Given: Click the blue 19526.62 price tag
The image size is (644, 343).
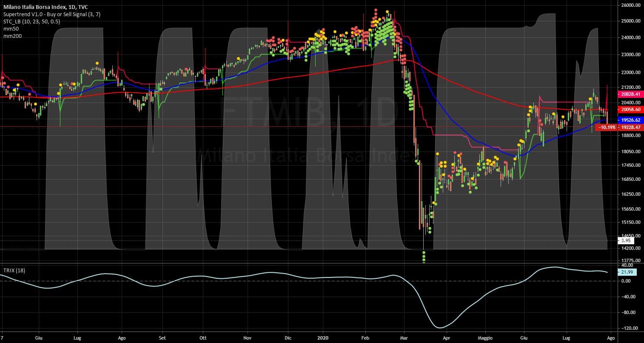Looking at the screenshot, I should pyautogui.click(x=630, y=120).
